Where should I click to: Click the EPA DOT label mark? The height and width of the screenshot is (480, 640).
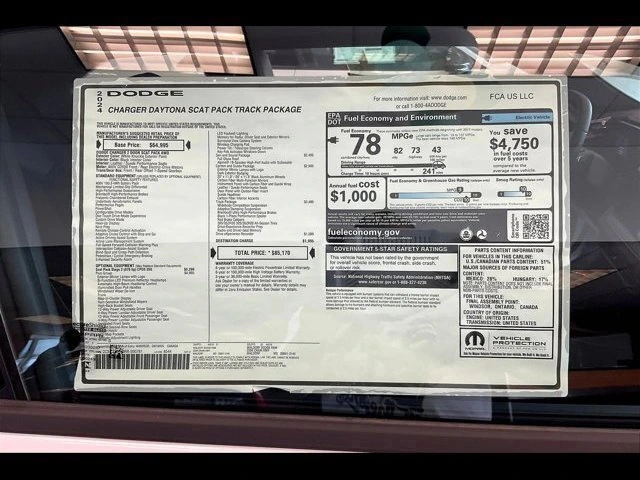(334, 118)
